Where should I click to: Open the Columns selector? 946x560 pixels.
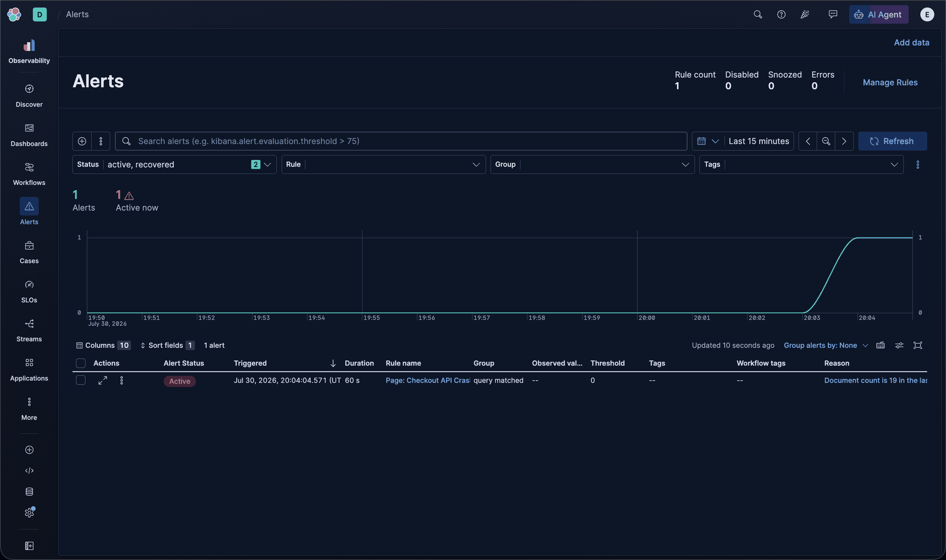[103, 345]
